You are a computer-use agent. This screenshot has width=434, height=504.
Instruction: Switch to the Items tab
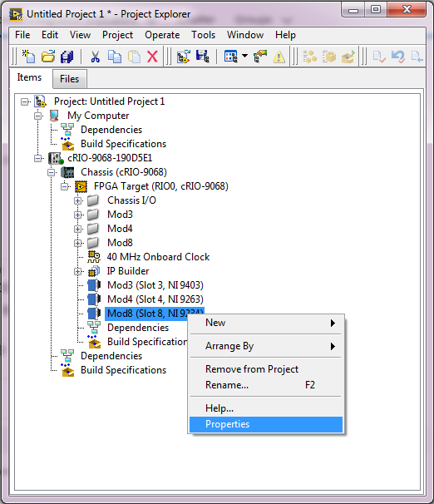(x=29, y=77)
